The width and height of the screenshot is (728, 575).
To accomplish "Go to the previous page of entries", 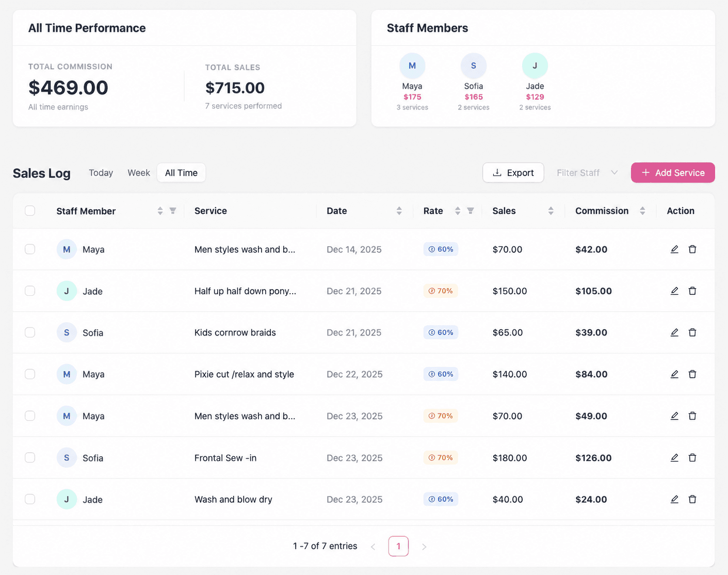I will (373, 547).
